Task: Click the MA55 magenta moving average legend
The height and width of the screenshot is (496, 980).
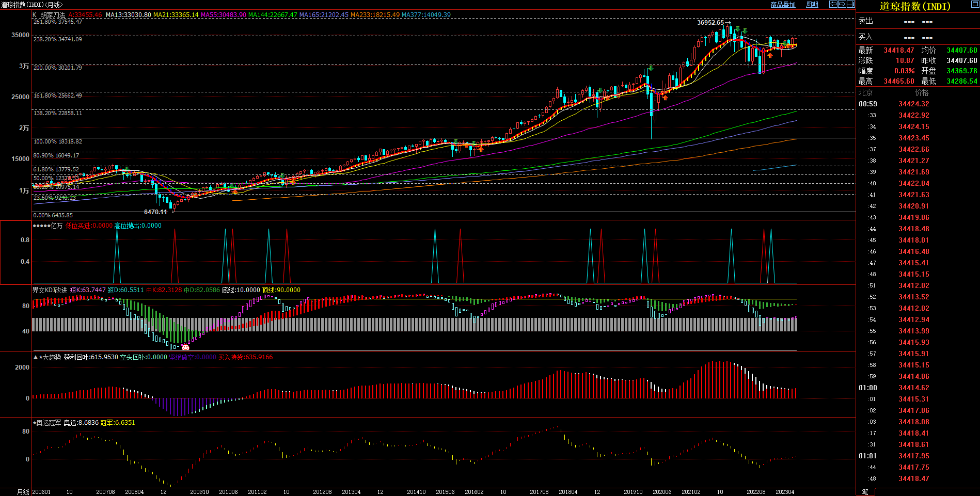Action: point(223,15)
